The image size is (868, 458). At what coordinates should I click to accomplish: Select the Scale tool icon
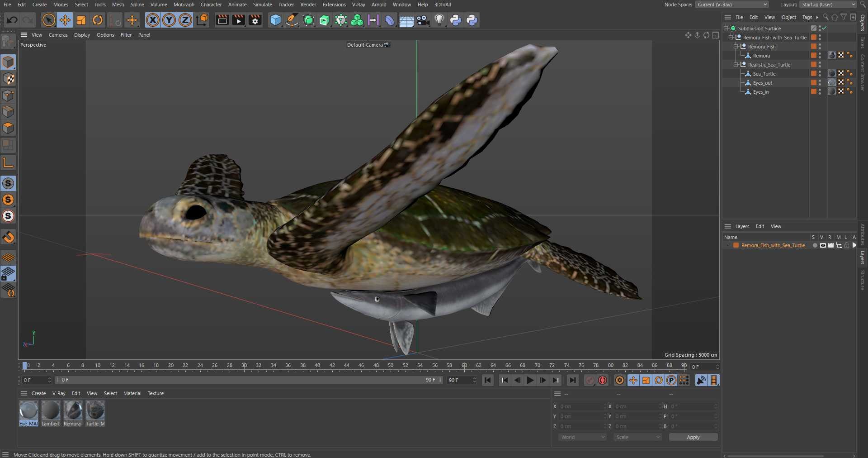point(81,20)
